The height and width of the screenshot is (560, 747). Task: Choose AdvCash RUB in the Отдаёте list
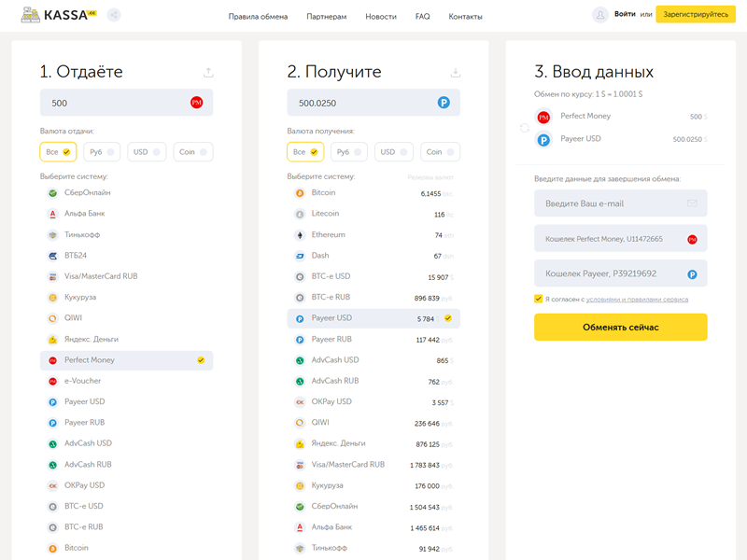(127, 465)
